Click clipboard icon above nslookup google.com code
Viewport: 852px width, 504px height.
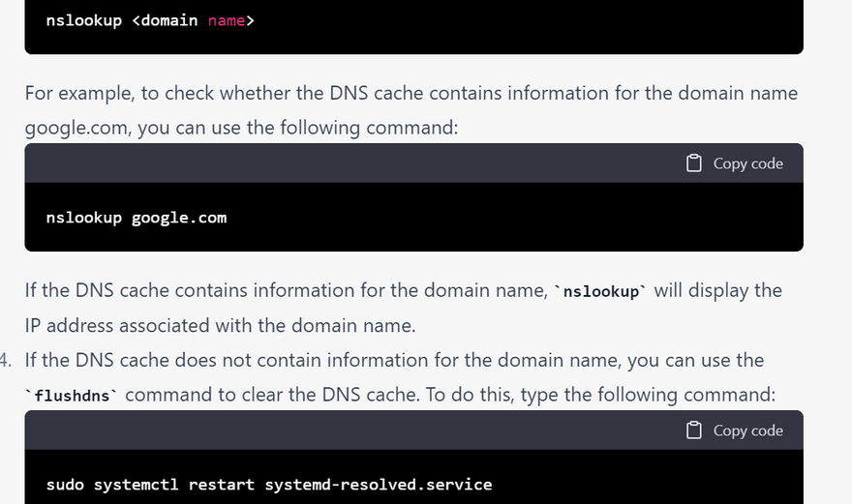click(x=693, y=163)
